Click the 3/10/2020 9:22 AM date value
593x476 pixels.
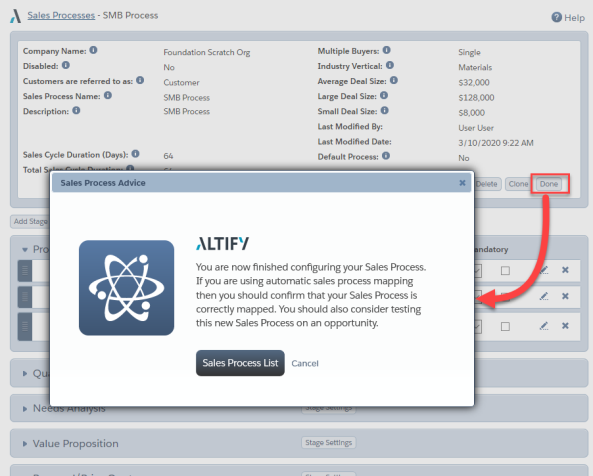tap(496, 143)
